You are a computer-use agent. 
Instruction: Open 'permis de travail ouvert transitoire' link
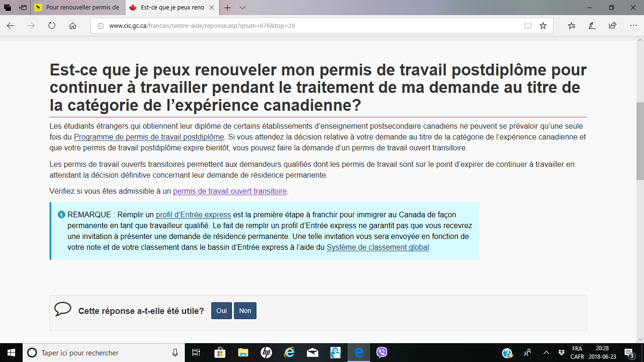point(230,191)
